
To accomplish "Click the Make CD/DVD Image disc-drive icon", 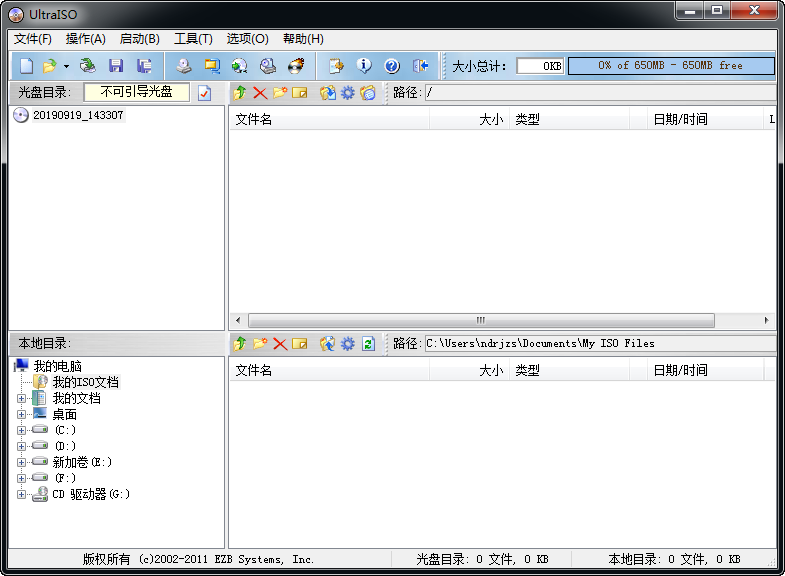I will [x=184, y=66].
